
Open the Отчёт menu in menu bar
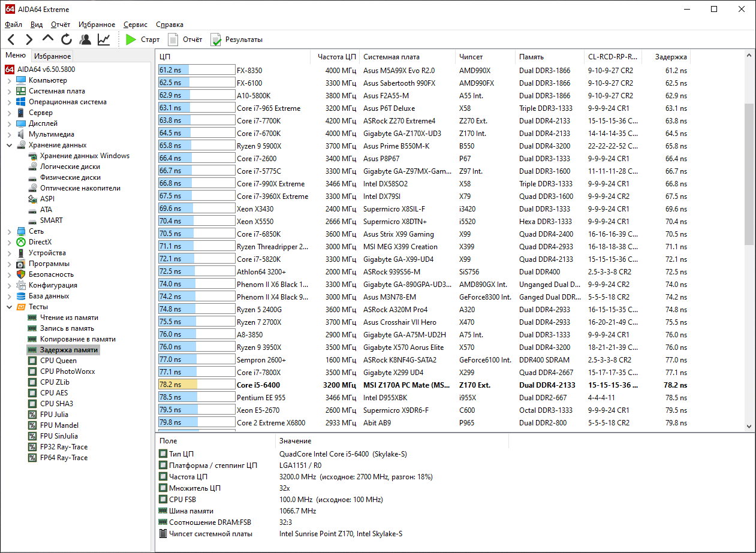tap(61, 25)
